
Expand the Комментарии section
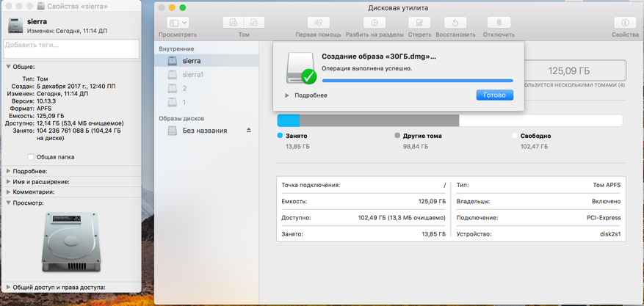point(8,192)
